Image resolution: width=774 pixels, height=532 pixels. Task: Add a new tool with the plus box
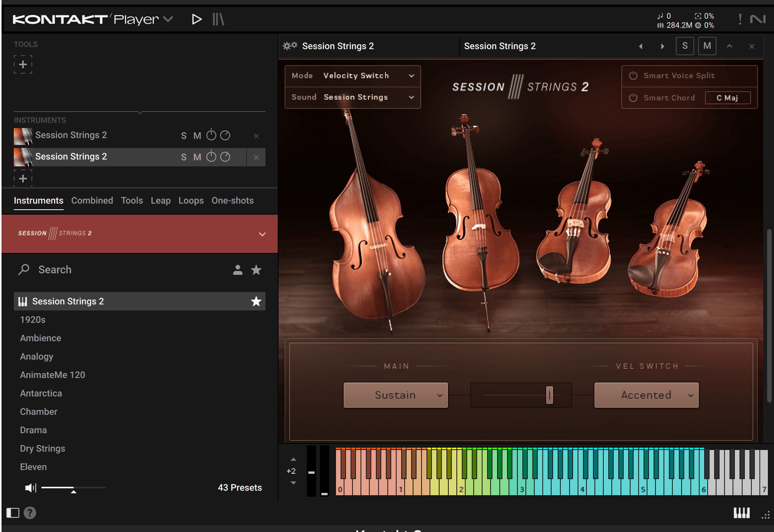(23, 64)
